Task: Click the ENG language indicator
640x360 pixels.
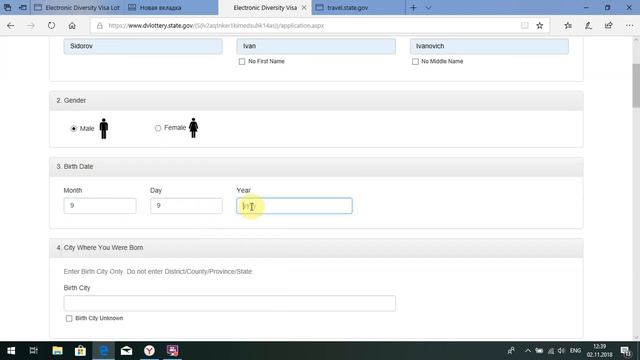Action: pyautogui.click(x=575, y=351)
